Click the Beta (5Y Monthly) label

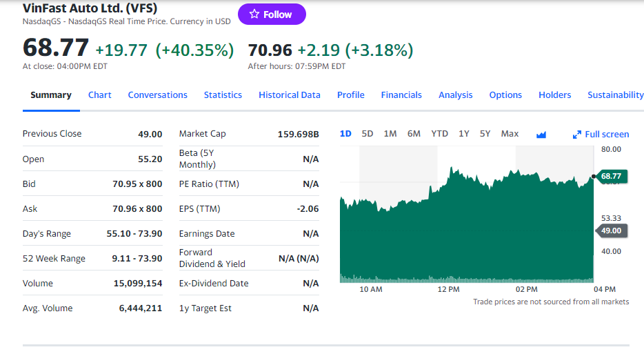point(197,159)
